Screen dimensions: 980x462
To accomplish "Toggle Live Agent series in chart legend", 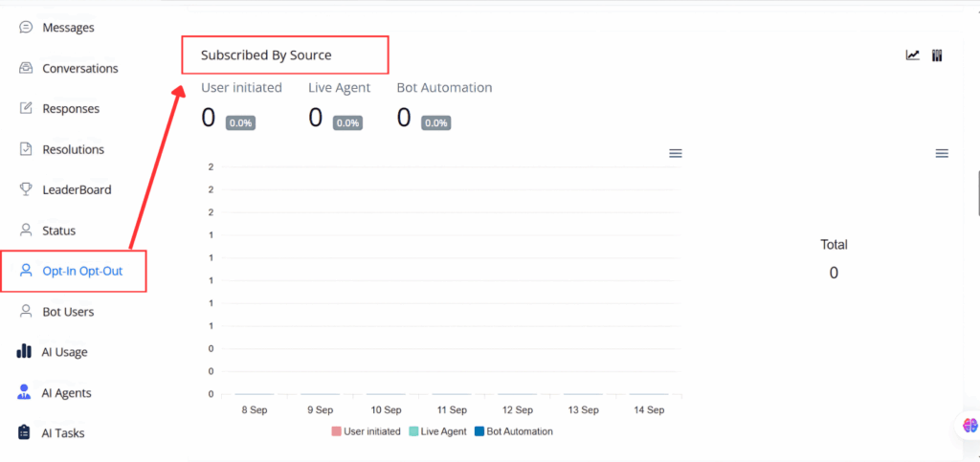I will pyautogui.click(x=437, y=431).
